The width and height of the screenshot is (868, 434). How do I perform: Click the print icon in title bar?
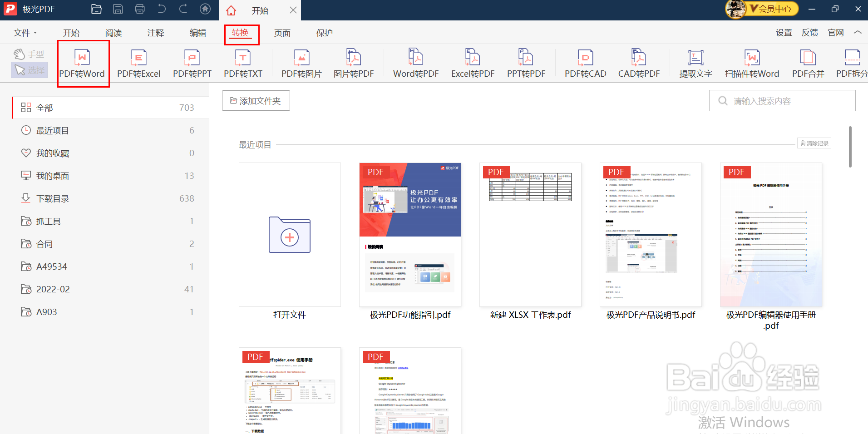click(x=140, y=9)
